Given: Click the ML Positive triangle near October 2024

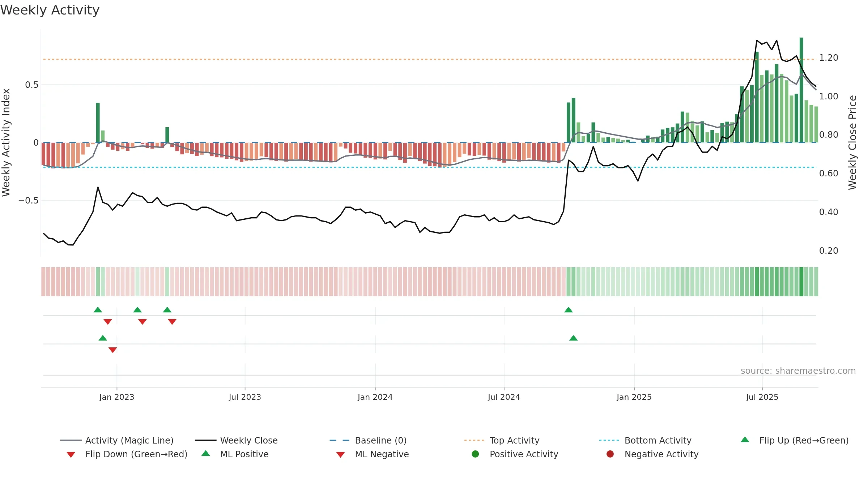Looking at the screenshot, I should [x=574, y=338].
